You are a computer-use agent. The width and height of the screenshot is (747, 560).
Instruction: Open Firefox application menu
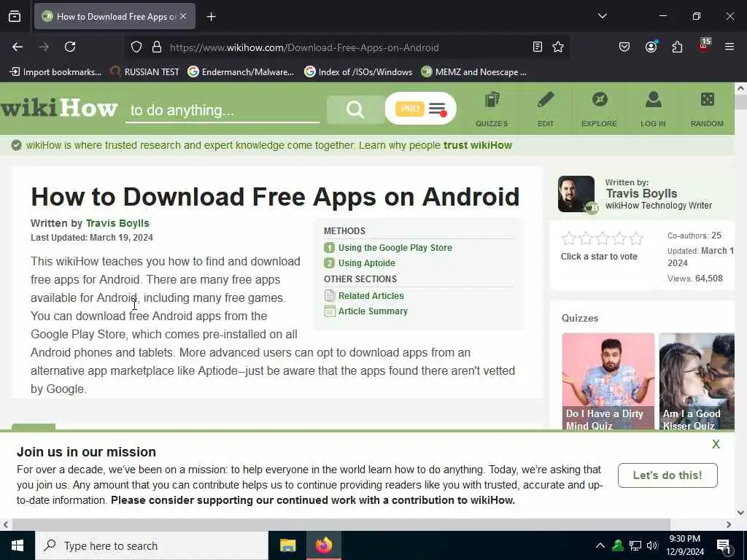pos(729,47)
